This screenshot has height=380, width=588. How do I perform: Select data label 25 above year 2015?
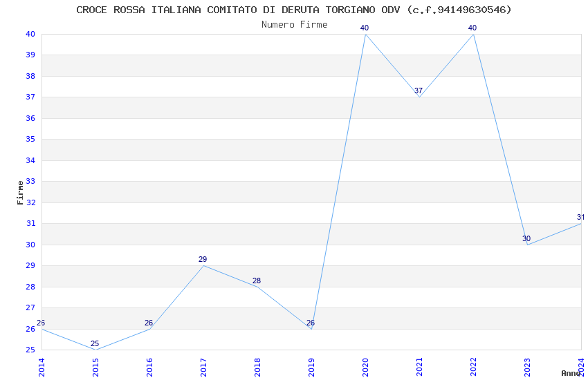(95, 343)
